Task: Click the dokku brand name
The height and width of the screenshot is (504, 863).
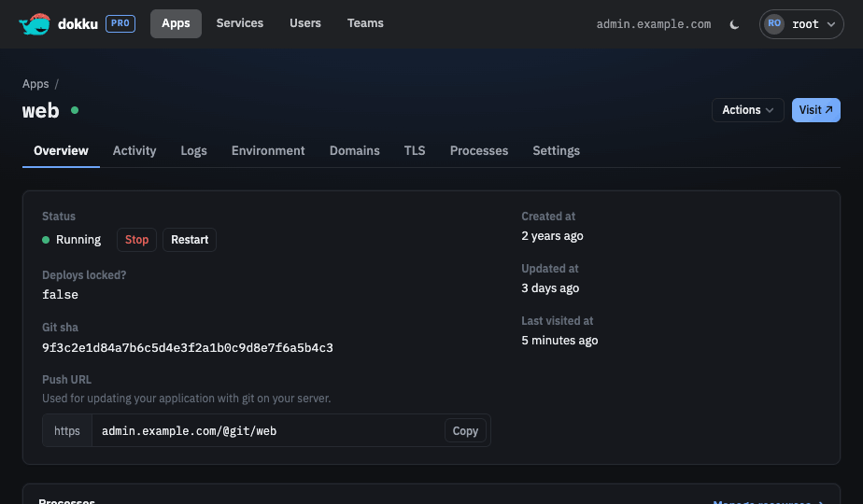Action: (x=78, y=24)
